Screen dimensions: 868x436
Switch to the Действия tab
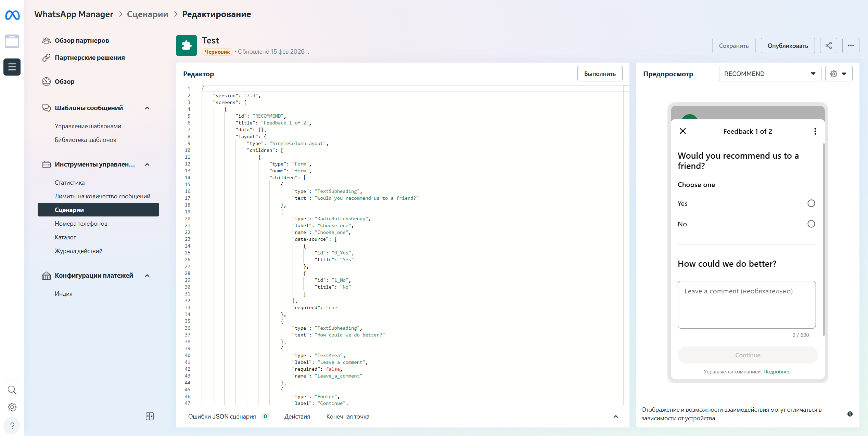tap(297, 417)
